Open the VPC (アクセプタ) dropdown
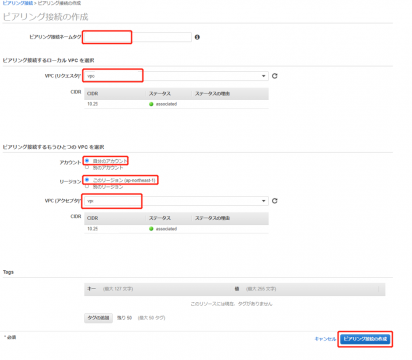The image size is (412, 360). coord(176,201)
